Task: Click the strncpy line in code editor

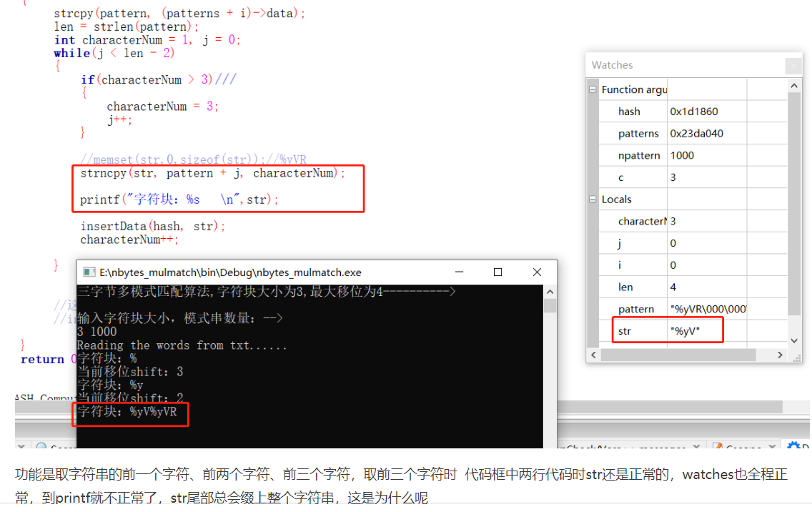Action: 212,173
